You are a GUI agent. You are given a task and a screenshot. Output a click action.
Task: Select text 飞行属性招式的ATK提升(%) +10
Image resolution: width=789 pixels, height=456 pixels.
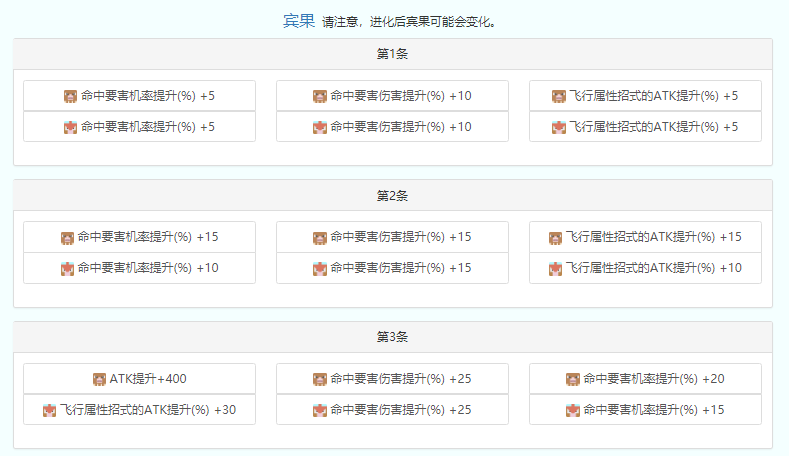pos(654,268)
